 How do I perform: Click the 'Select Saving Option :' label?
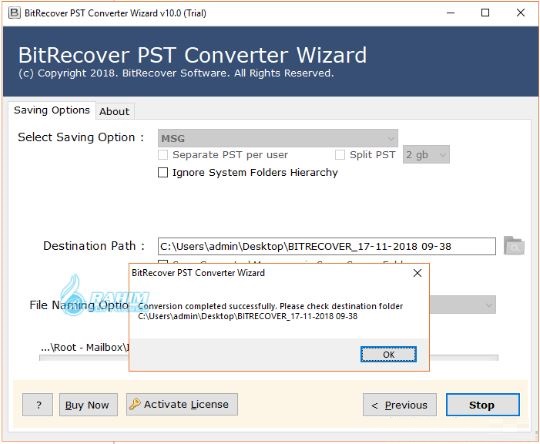click(x=81, y=137)
